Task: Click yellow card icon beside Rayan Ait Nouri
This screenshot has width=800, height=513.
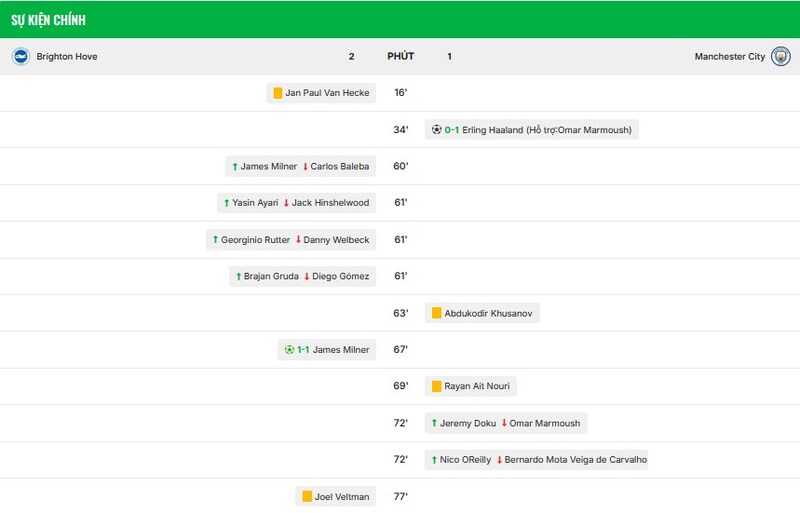Action: (436, 386)
